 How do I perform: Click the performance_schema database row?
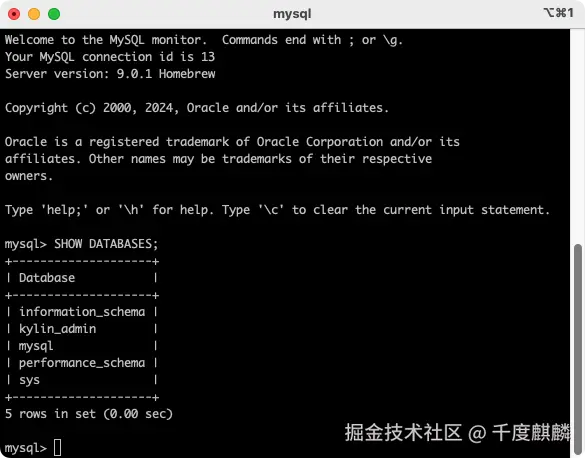[x=82, y=363]
